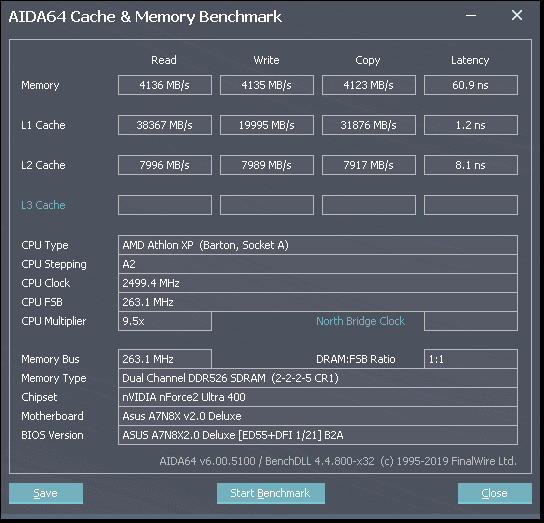Select Memory Latency value 60.9 ns
The image size is (544, 523).
471,85
